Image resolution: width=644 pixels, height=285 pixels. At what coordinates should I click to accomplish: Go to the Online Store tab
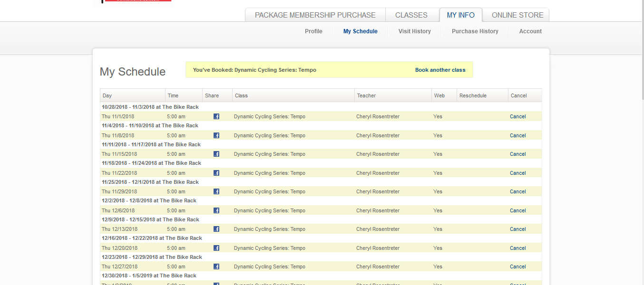[x=517, y=15]
